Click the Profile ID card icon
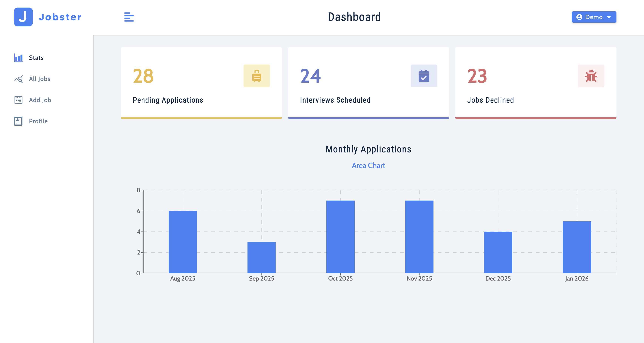Screen dimensions: 644x343 click(x=18, y=121)
